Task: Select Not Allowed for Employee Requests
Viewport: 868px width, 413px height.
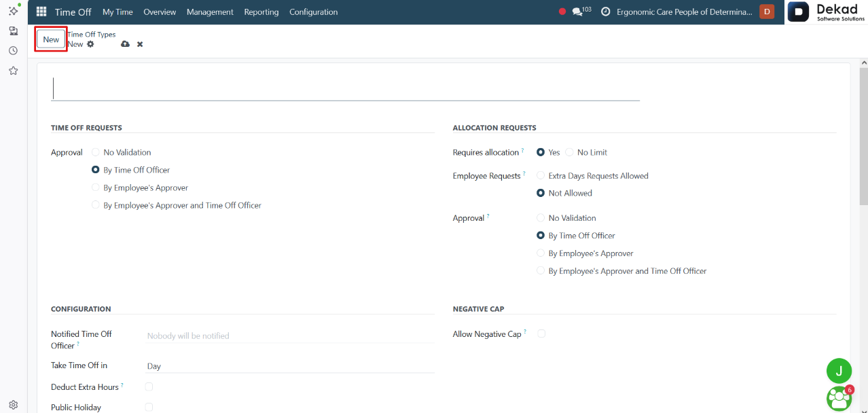Action: click(x=541, y=193)
